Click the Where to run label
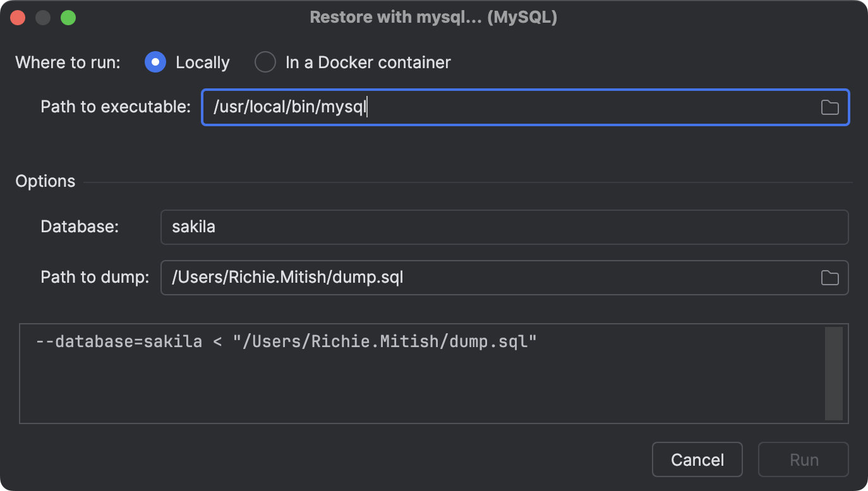Viewport: 868px width, 491px height. pos(68,62)
